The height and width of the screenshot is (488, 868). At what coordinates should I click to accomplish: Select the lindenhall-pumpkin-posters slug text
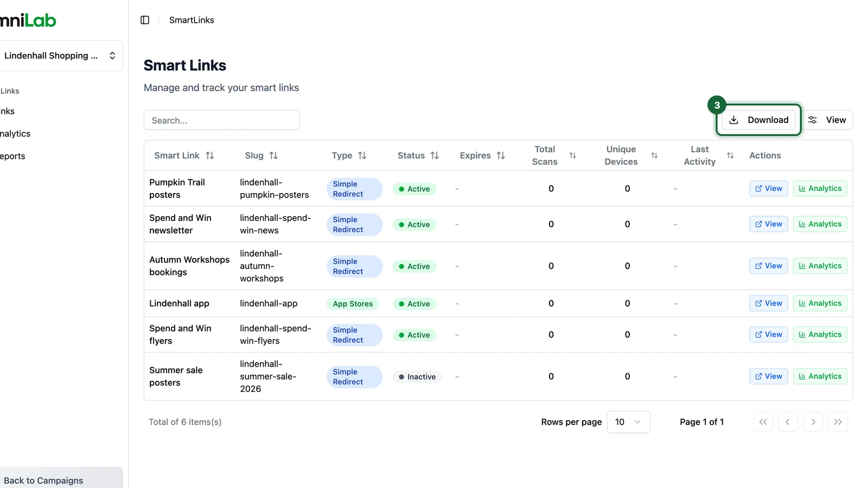[275, 189]
